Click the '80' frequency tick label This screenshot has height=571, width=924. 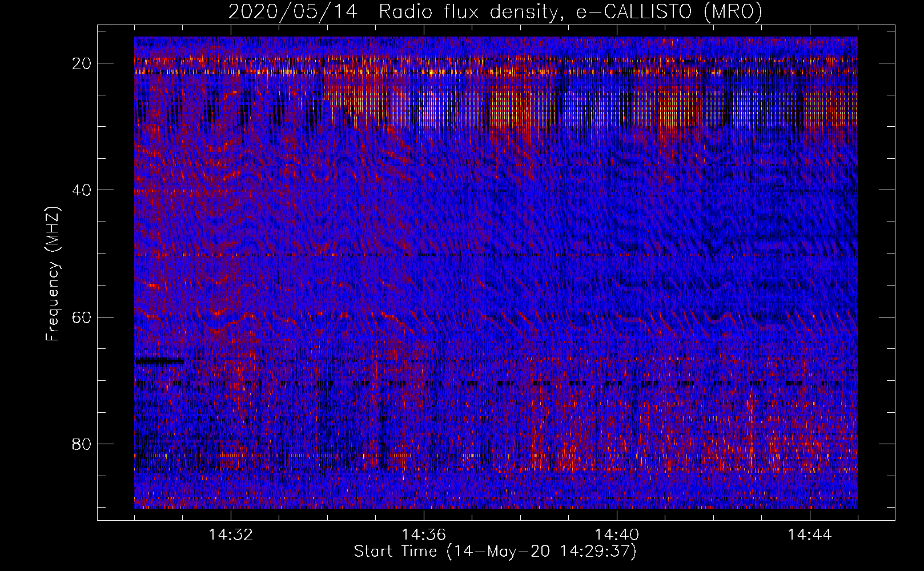[82, 444]
